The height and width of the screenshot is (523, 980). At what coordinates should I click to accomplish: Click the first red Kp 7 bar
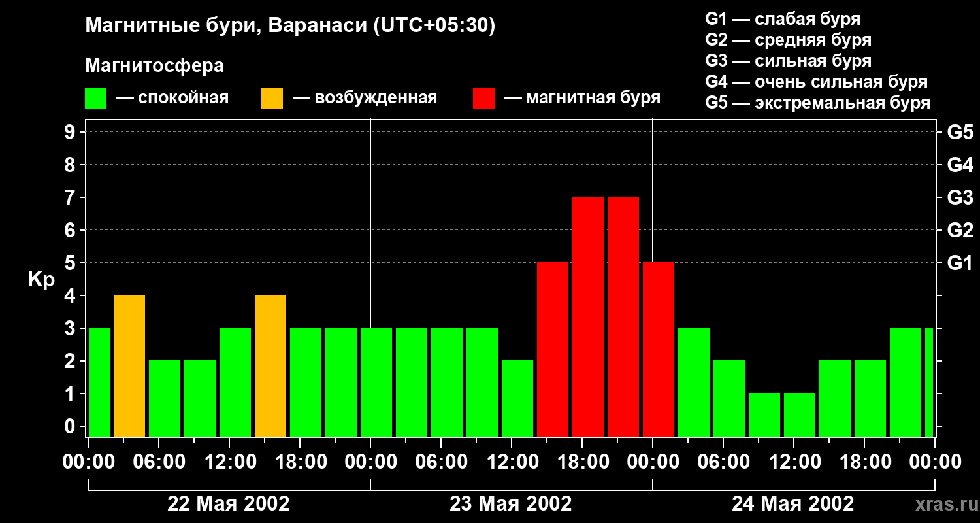[588, 317]
